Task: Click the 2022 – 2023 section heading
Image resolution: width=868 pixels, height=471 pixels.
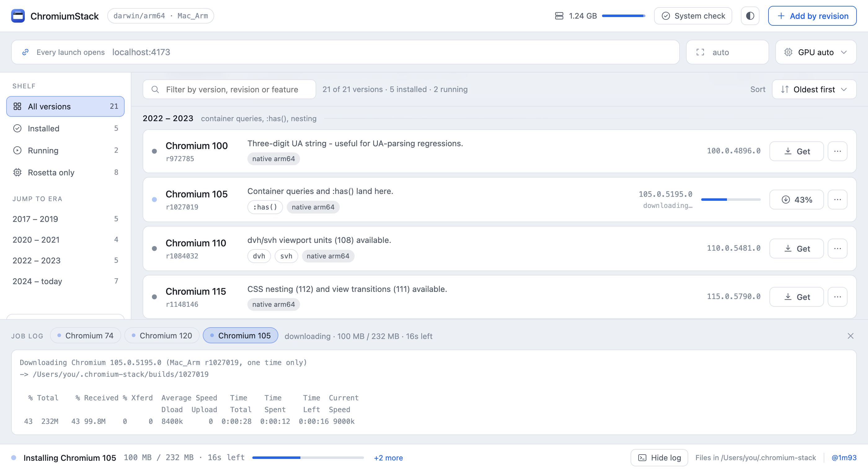Action: [168, 119]
